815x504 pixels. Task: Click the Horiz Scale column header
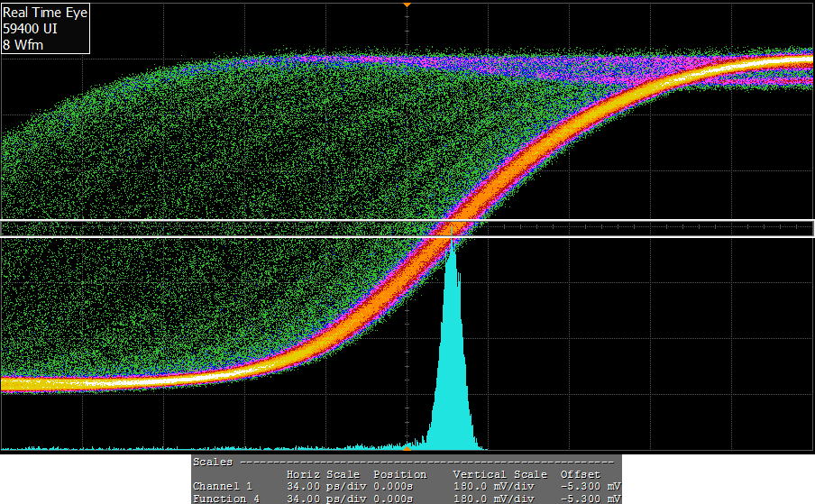pyautogui.click(x=323, y=474)
